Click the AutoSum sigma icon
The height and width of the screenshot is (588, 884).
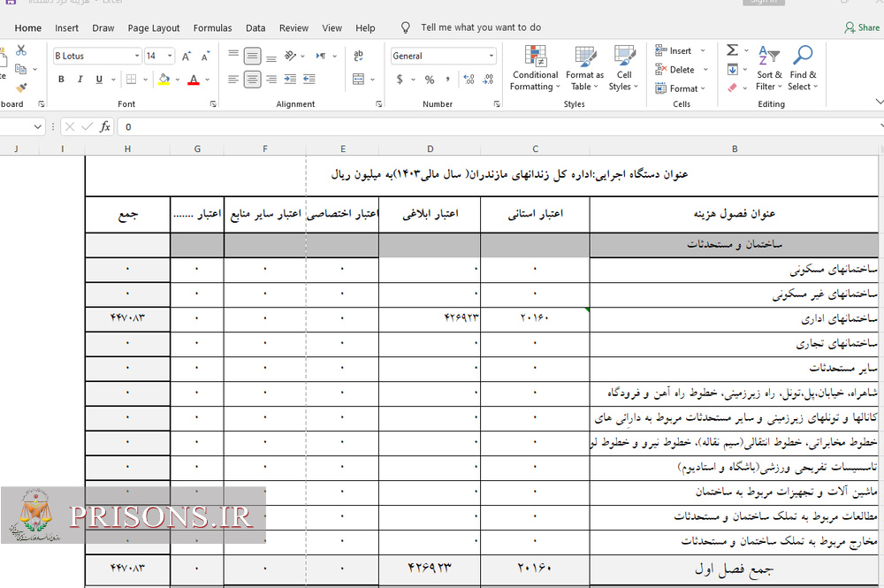click(x=732, y=50)
